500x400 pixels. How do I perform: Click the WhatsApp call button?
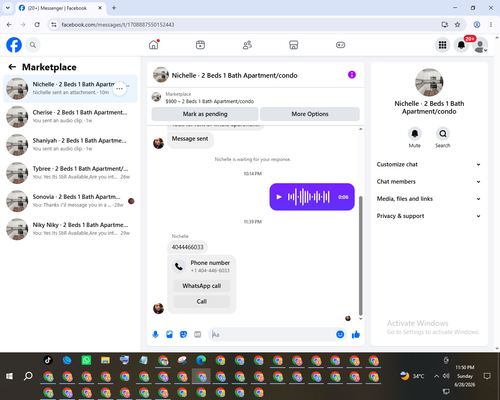(x=202, y=286)
